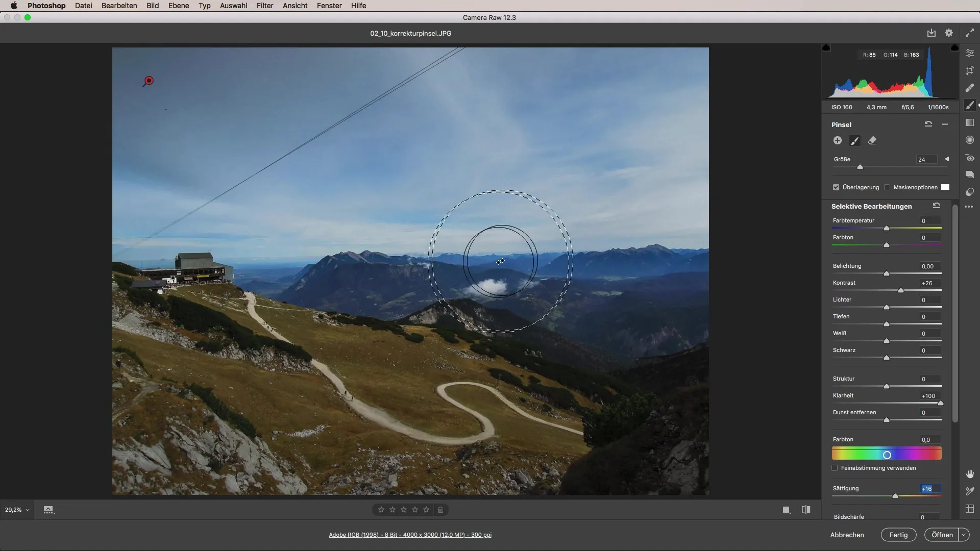Click the Belichtung value field 0,00
This screenshot has width=980, height=551.
pyautogui.click(x=930, y=266)
